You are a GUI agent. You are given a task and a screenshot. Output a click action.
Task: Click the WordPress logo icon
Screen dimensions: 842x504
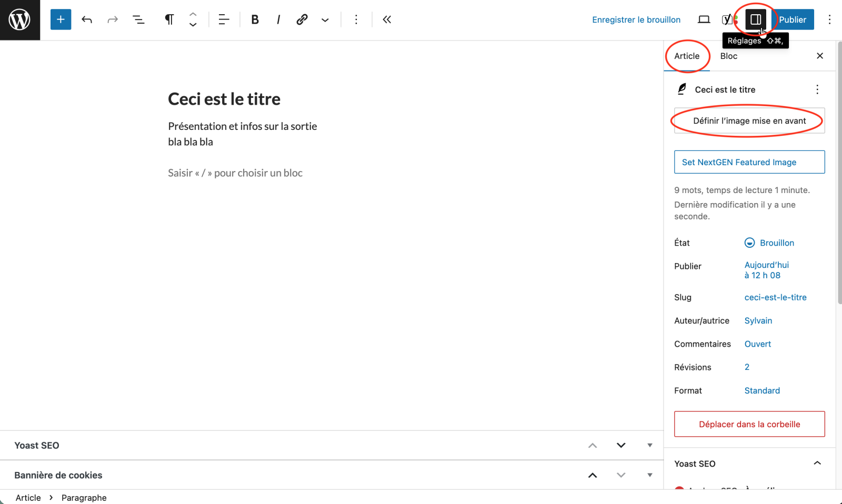coord(19,20)
